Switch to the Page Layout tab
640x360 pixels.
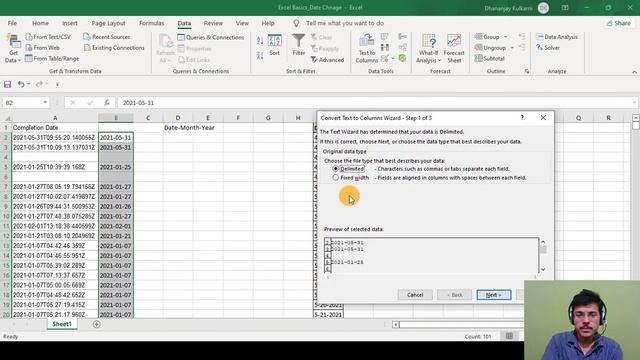pyautogui.click(x=108, y=23)
